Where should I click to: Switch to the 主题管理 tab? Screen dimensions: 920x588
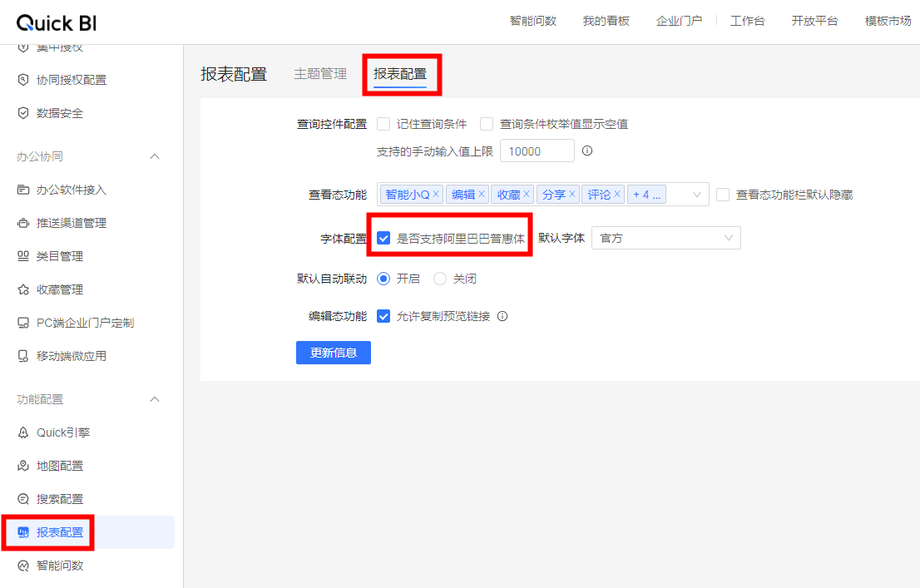[x=320, y=74]
